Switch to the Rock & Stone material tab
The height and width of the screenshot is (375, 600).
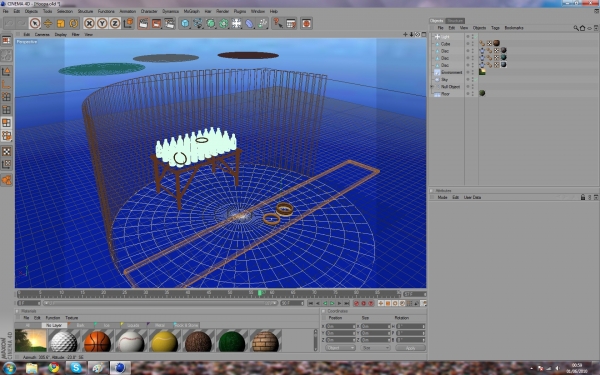pyautogui.click(x=186, y=325)
